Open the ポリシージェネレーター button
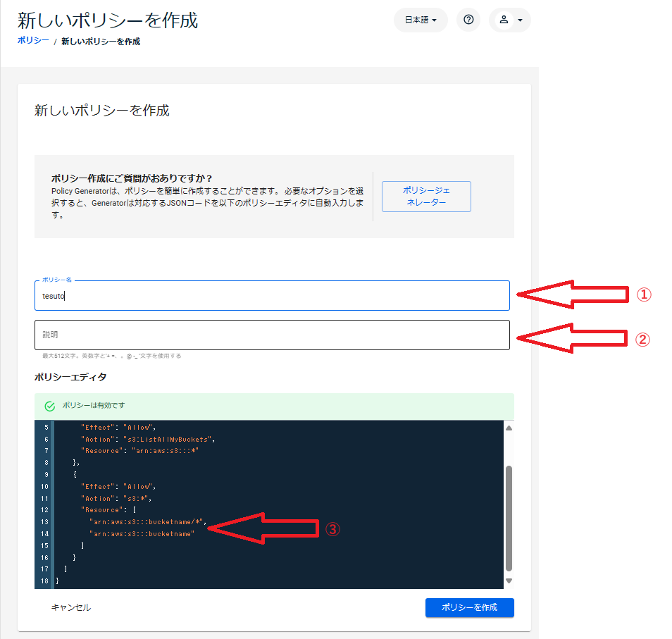The height and width of the screenshot is (639, 672). pyautogui.click(x=426, y=197)
